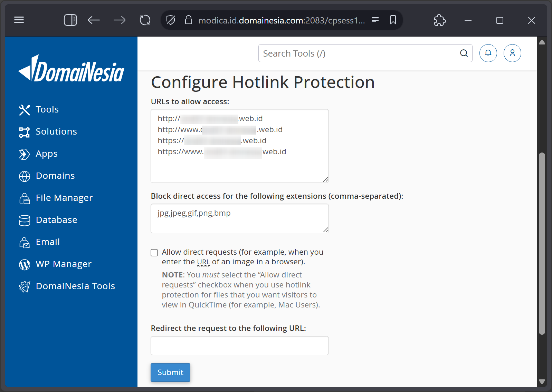This screenshot has height=392, width=552.
Task: Open the Database menu item
Action: point(57,220)
